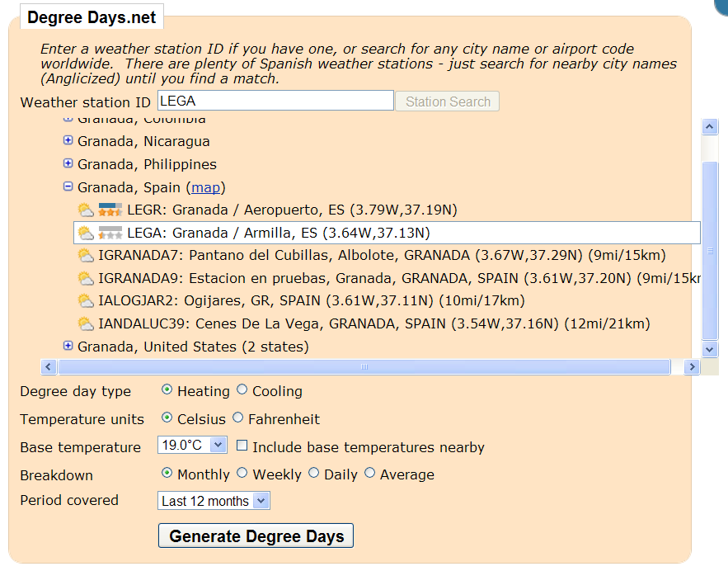728x571 pixels.
Task: Click star rating icon for LEGA Armilla
Action: tap(110, 234)
